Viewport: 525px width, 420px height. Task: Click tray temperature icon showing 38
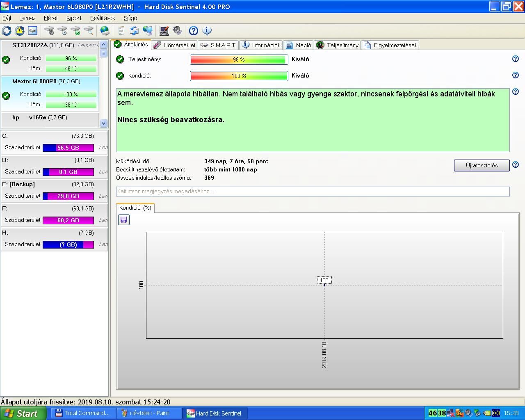point(442,413)
